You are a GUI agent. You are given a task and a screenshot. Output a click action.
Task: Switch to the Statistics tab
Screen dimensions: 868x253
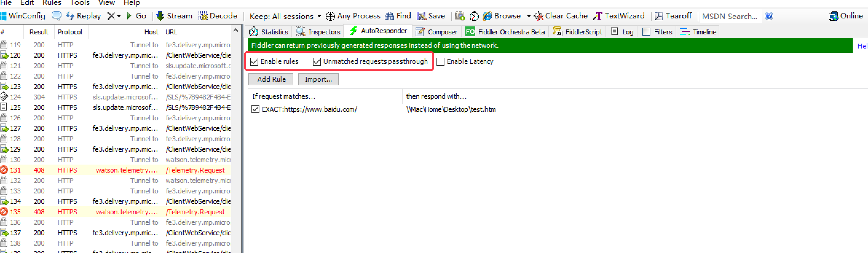coord(268,32)
